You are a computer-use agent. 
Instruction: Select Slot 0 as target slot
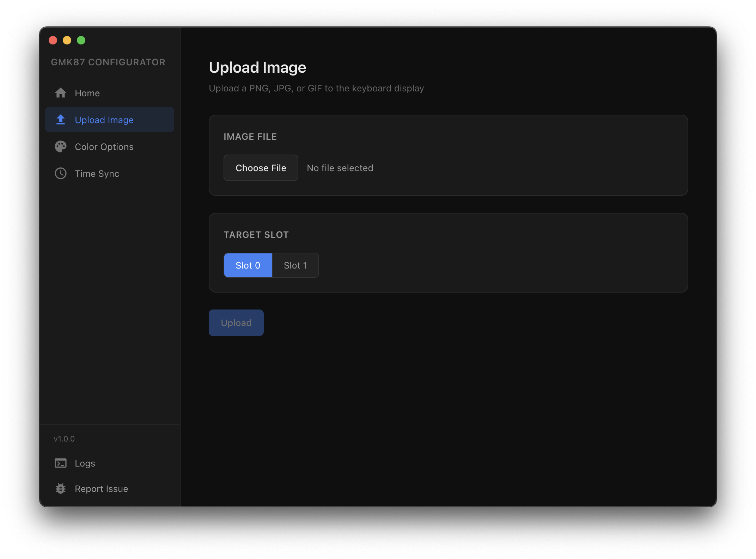[248, 265]
